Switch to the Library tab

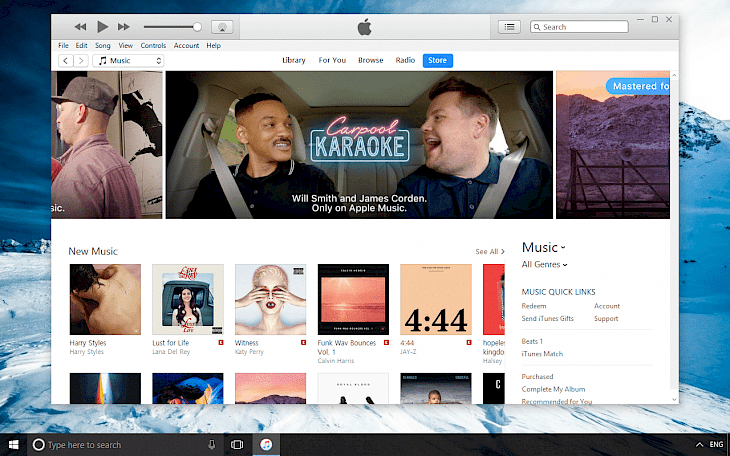[x=294, y=60]
